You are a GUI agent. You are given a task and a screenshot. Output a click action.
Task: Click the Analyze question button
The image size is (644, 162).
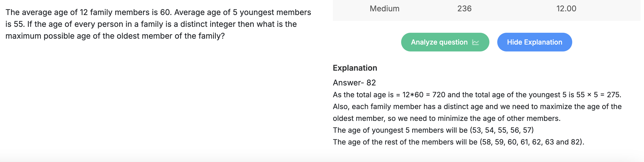(x=445, y=42)
